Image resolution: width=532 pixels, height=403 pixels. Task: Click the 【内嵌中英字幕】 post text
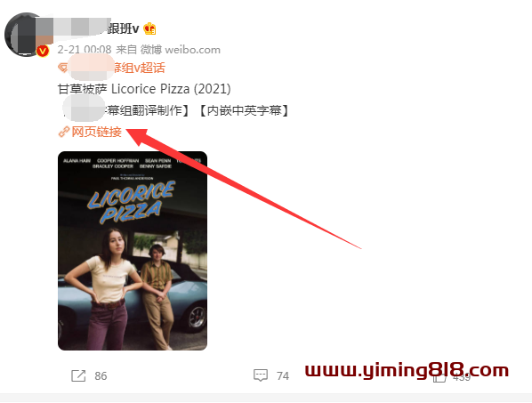[x=243, y=110]
